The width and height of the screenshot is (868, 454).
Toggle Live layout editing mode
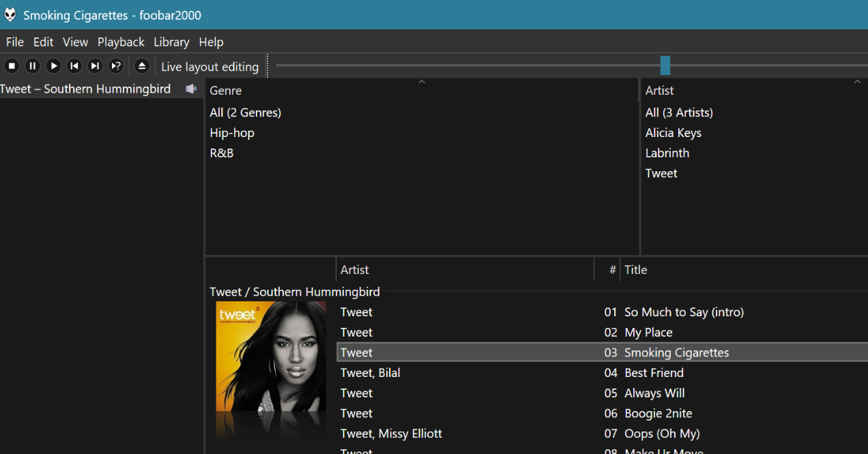click(209, 66)
